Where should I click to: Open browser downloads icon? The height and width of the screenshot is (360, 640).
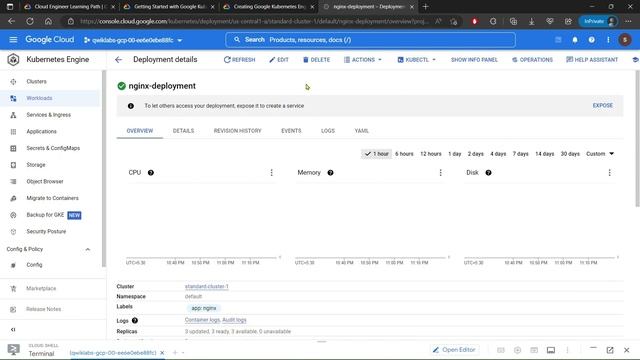531,21
